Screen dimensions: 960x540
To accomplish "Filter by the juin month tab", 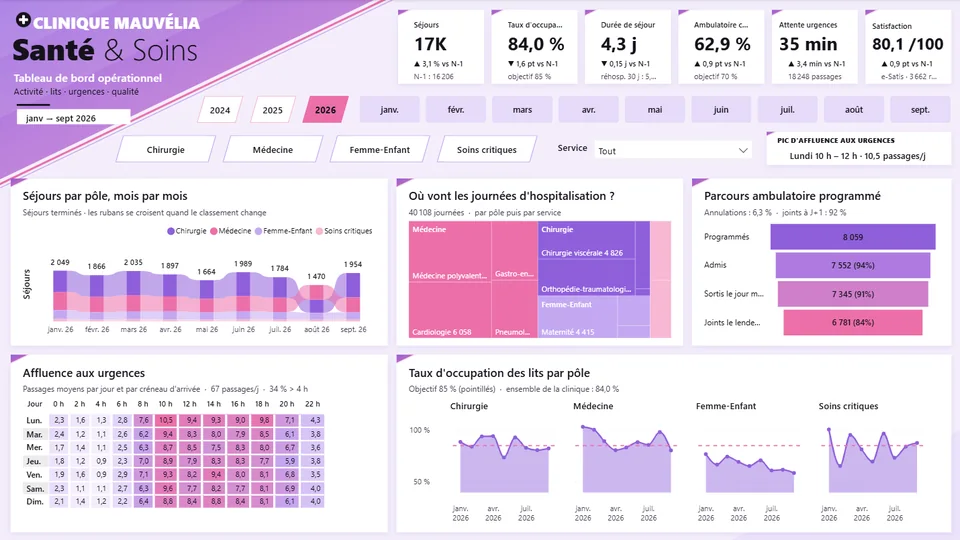I will pos(721,110).
